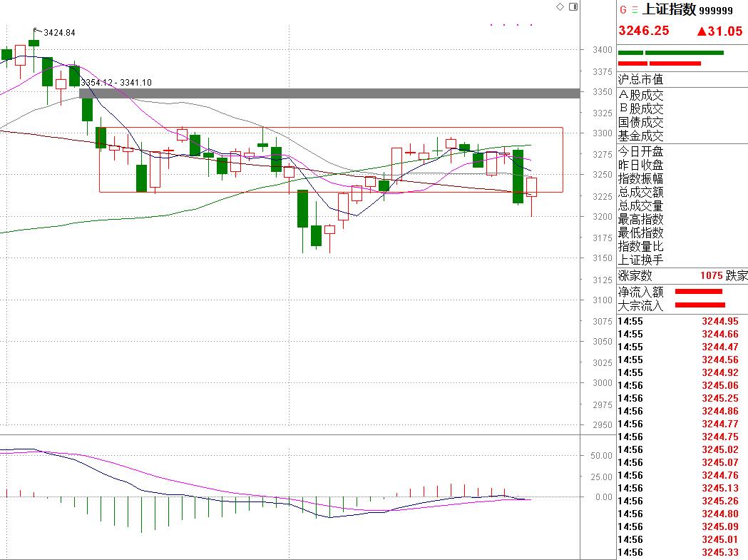Select the 今日开盘 row
Image resolution: width=748 pixels, height=560 pixels.
[682, 151]
